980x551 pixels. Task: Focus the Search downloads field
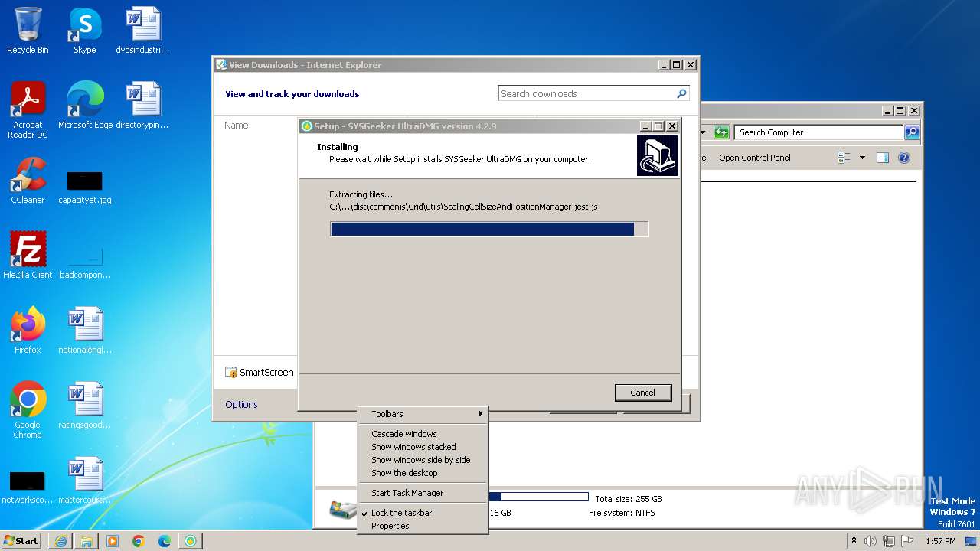(586, 93)
